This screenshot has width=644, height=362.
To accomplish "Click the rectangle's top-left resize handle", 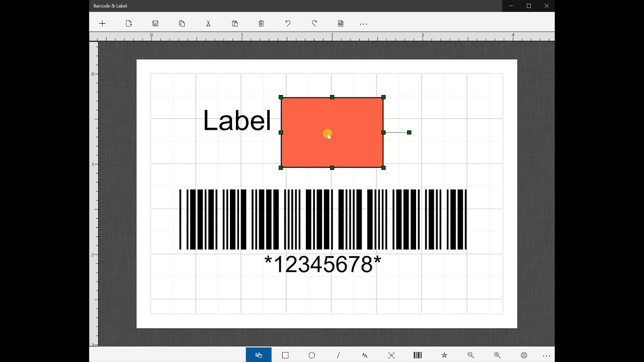I will pyautogui.click(x=281, y=97).
